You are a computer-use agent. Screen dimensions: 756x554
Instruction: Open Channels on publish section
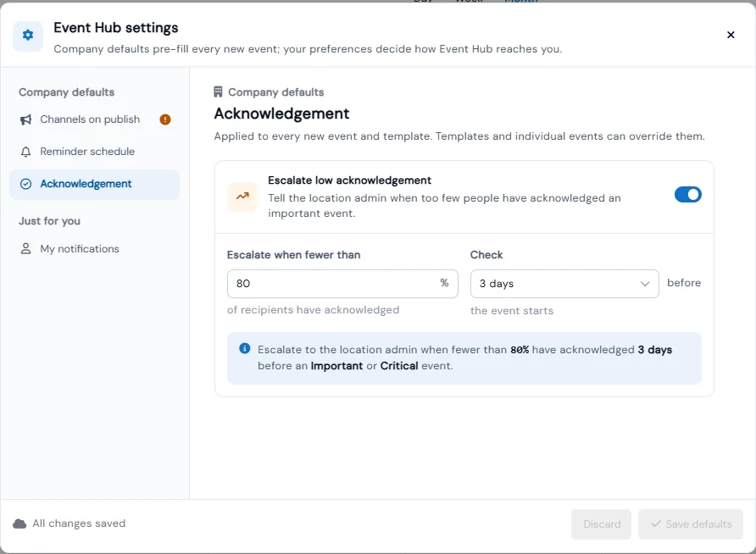pyautogui.click(x=95, y=119)
